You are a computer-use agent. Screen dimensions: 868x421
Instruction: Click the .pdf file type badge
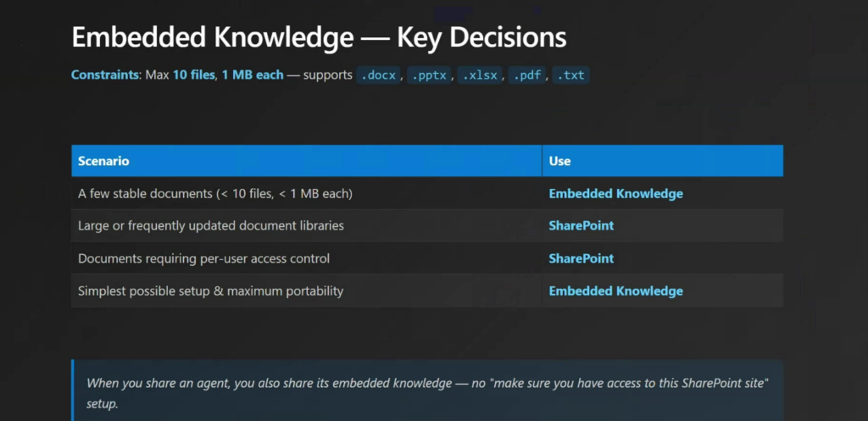(x=530, y=75)
